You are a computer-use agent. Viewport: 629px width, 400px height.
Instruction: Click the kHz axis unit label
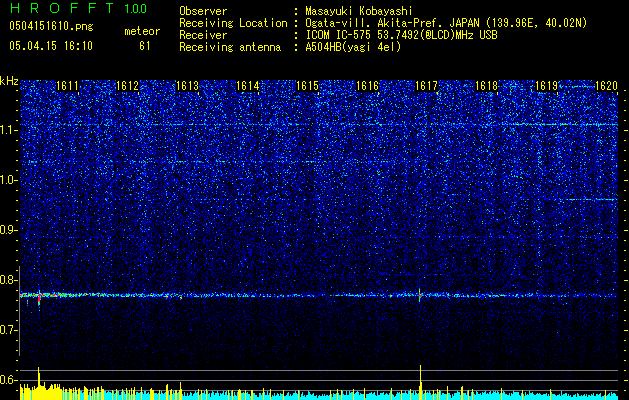[9, 81]
